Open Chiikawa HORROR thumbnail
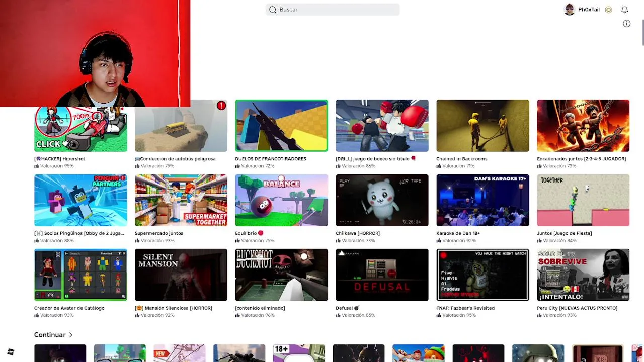The height and width of the screenshot is (362, 644). 382,200
